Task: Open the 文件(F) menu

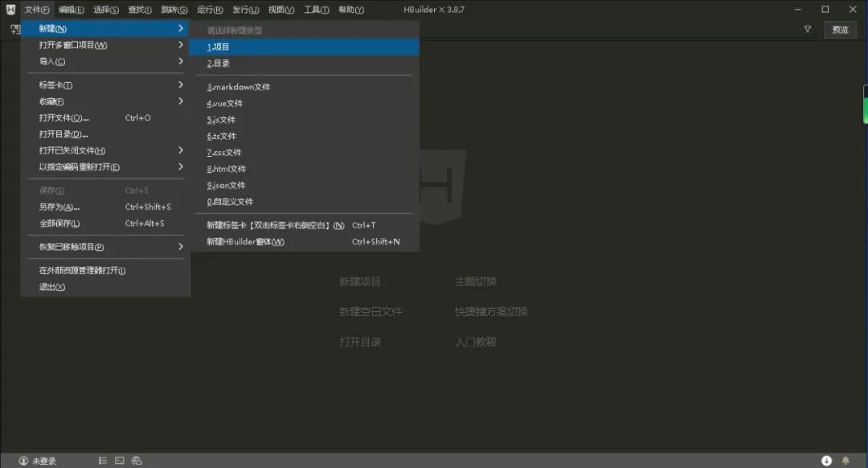Action: coord(36,10)
